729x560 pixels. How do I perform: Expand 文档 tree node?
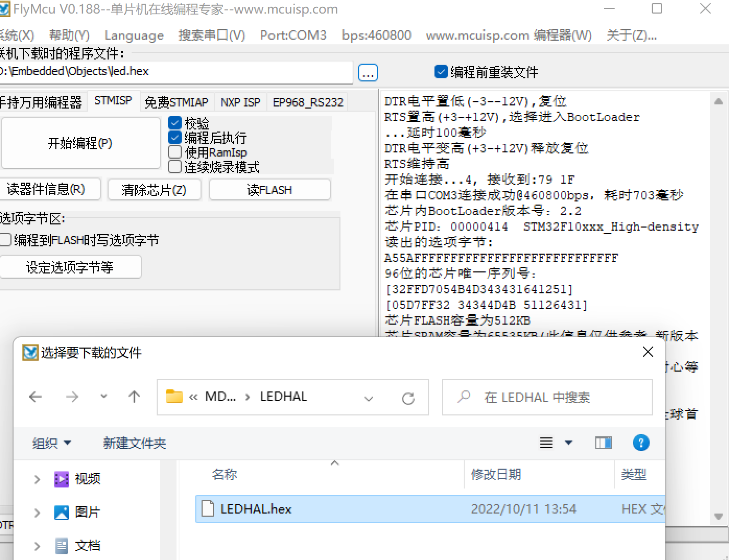tap(37, 546)
